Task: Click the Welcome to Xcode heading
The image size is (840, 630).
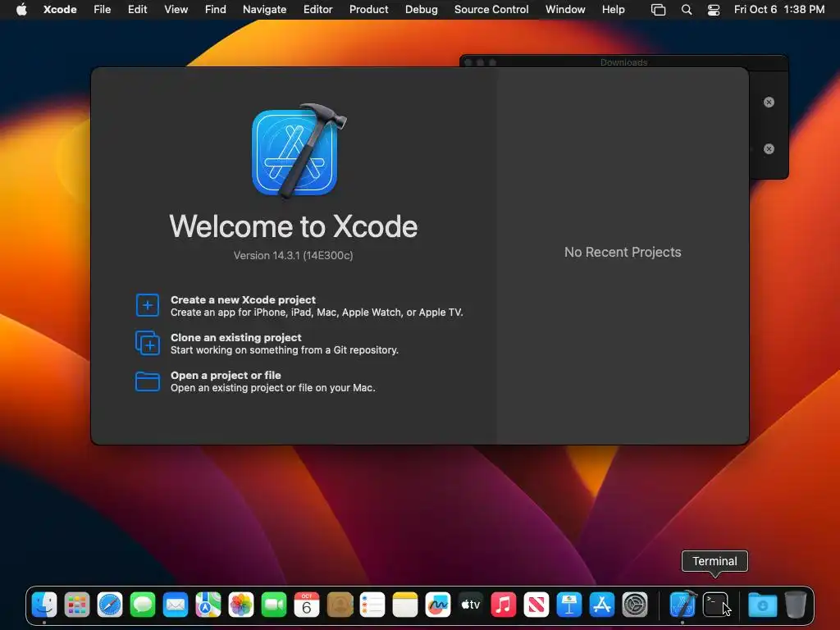Action: pos(294,226)
